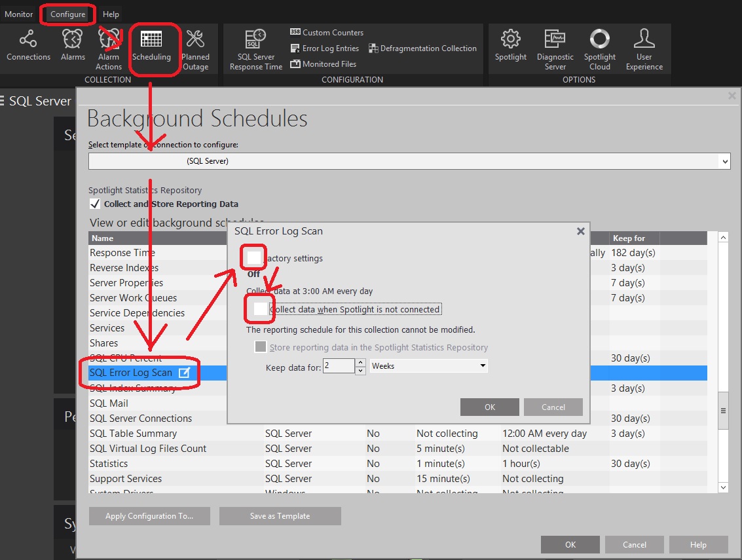Toggle the factory settings checkbox
Image resolution: width=742 pixels, height=560 pixels.
[x=253, y=257]
